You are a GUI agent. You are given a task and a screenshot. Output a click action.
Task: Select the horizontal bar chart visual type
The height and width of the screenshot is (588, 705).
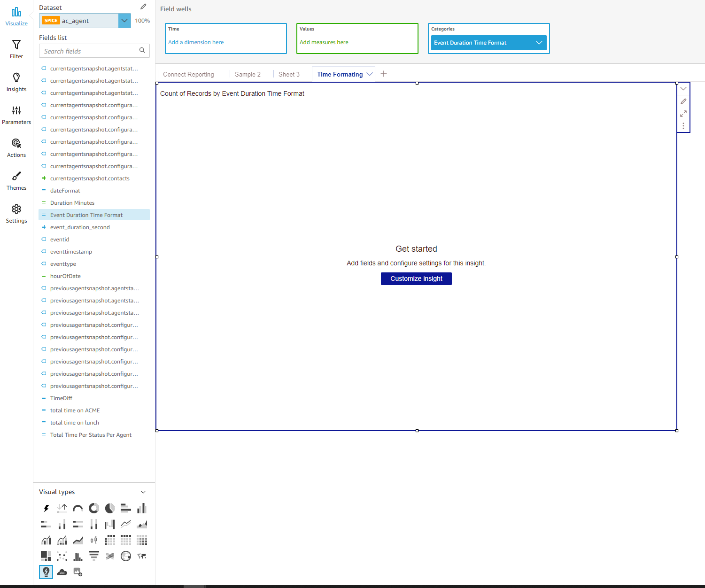[x=126, y=508]
